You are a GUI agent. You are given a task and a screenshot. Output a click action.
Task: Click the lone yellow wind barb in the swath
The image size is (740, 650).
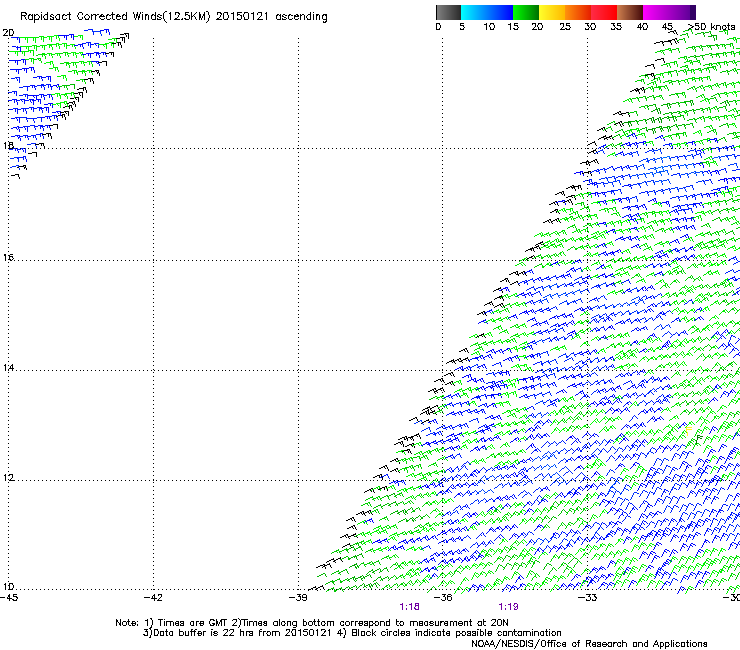coord(688,429)
